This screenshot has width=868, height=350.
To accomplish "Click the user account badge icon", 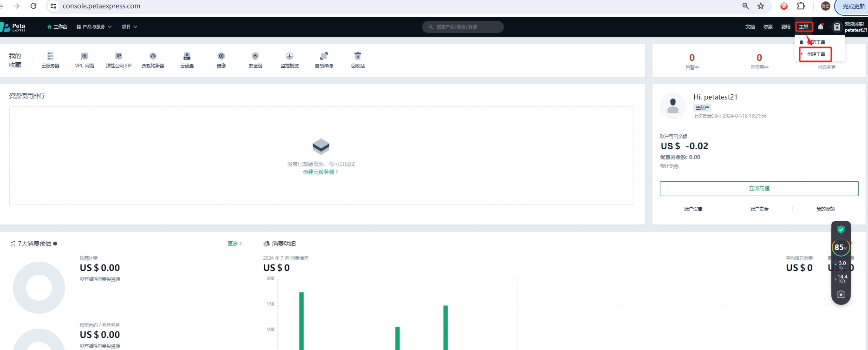I will [837, 27].
